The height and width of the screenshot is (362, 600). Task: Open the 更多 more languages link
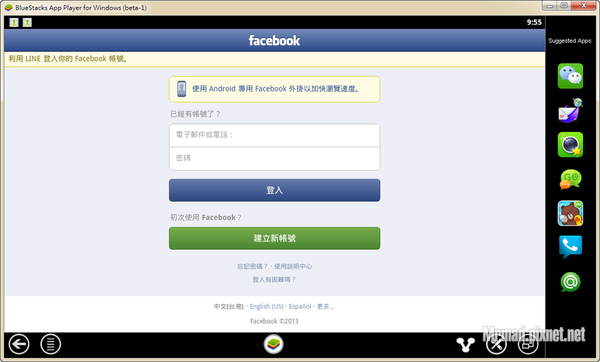click(325, 307)
